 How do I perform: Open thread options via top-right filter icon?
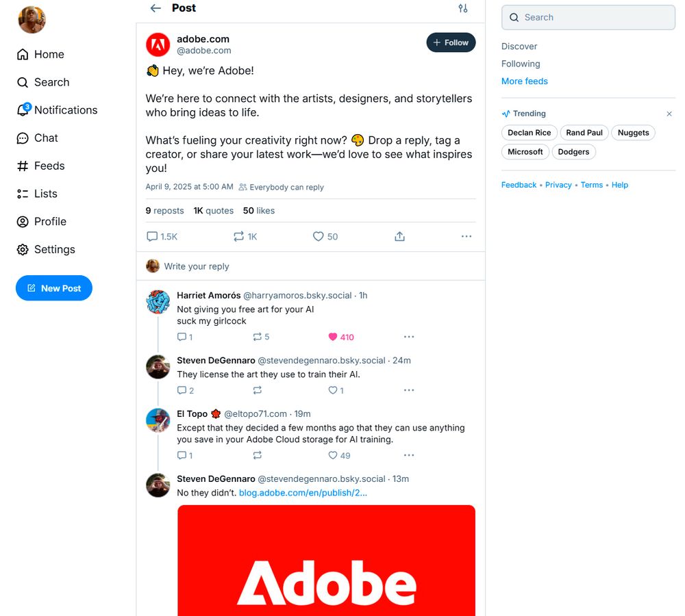pos(463,8)
